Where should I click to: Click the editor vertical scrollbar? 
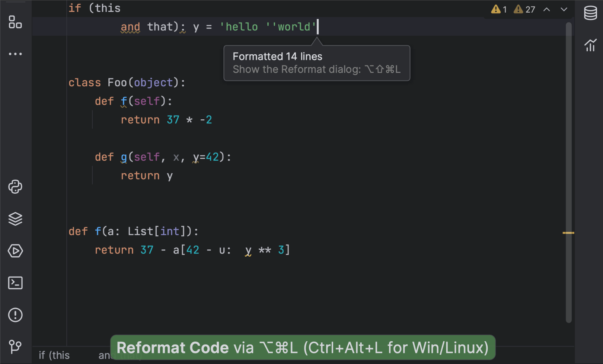[x=568, y=149]
